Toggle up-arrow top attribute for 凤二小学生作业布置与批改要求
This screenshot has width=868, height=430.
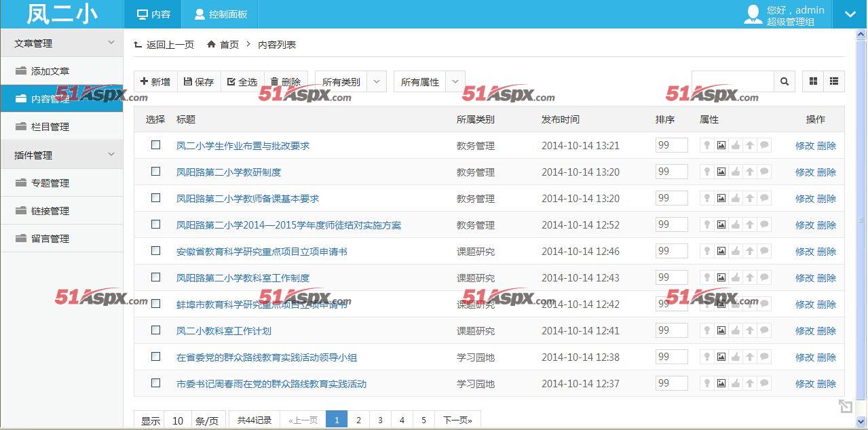pos(750,145)
